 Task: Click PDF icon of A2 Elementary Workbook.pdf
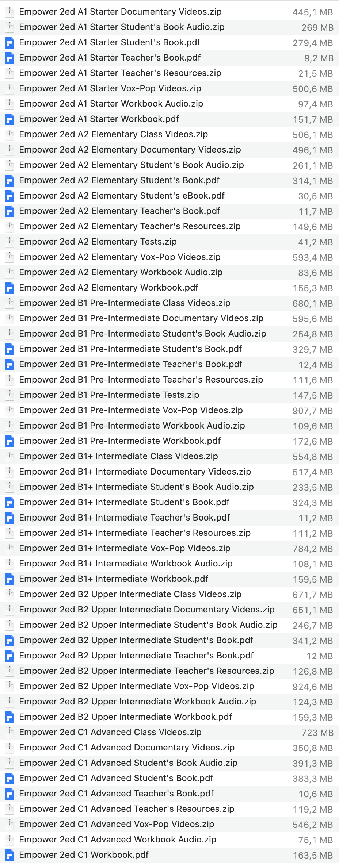[x=9, y=288]
